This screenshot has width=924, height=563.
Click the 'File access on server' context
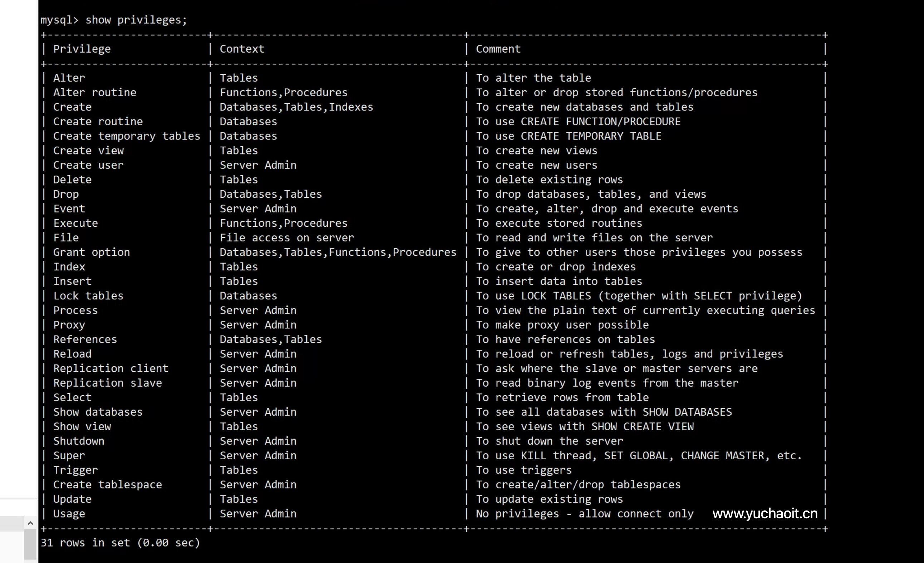[286, 238]
